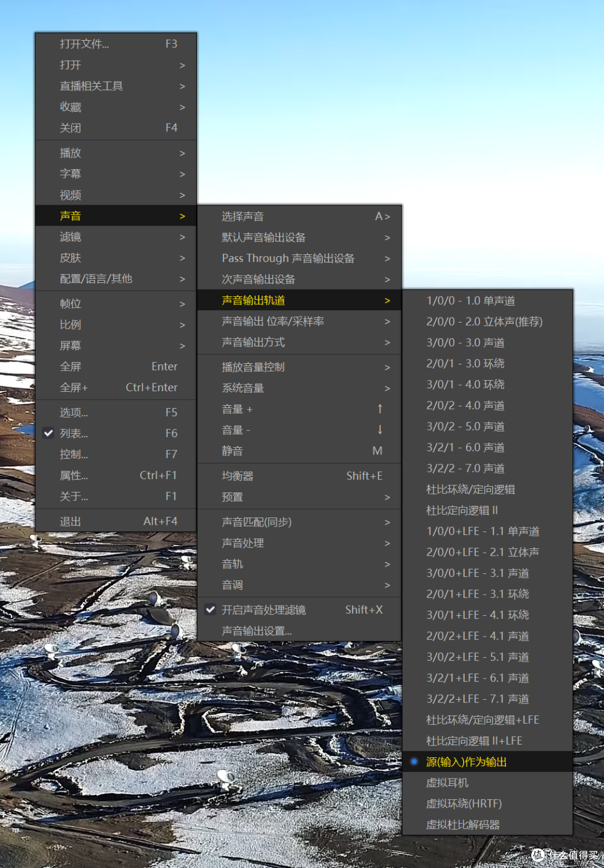The height and width of the screenshot is (868, 604).
Task: Select 全屏+ Ctrl+Enter menu item
Action: click(116, 388)
